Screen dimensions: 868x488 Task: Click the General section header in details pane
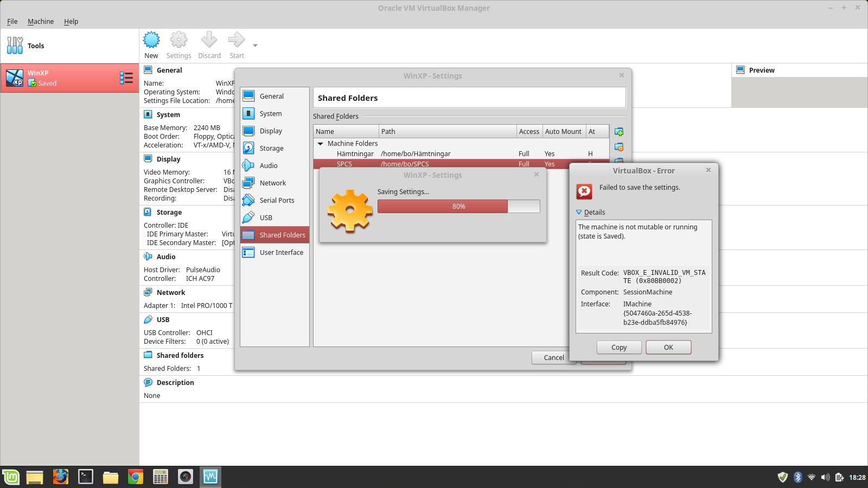tap(169, 70)
